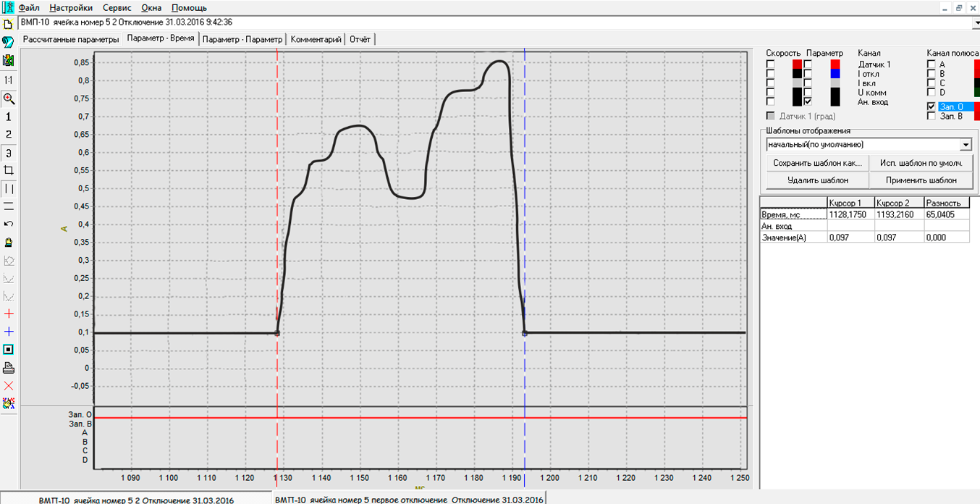Click the Применить шаблон button
Viewport: 980px width, 504px height.
921,180
